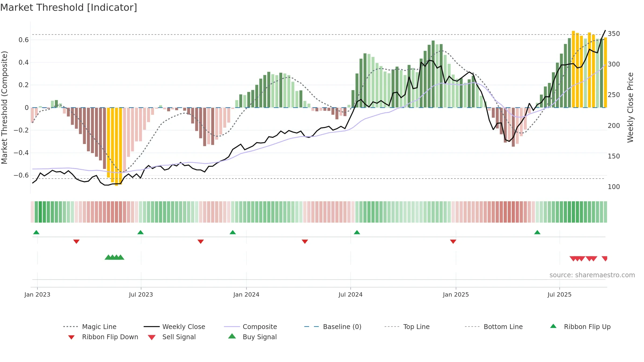The height and width of the screenshot is (362, 644).
Task: Toggle the Magic Line legend entry
Action: coord(90,327)
